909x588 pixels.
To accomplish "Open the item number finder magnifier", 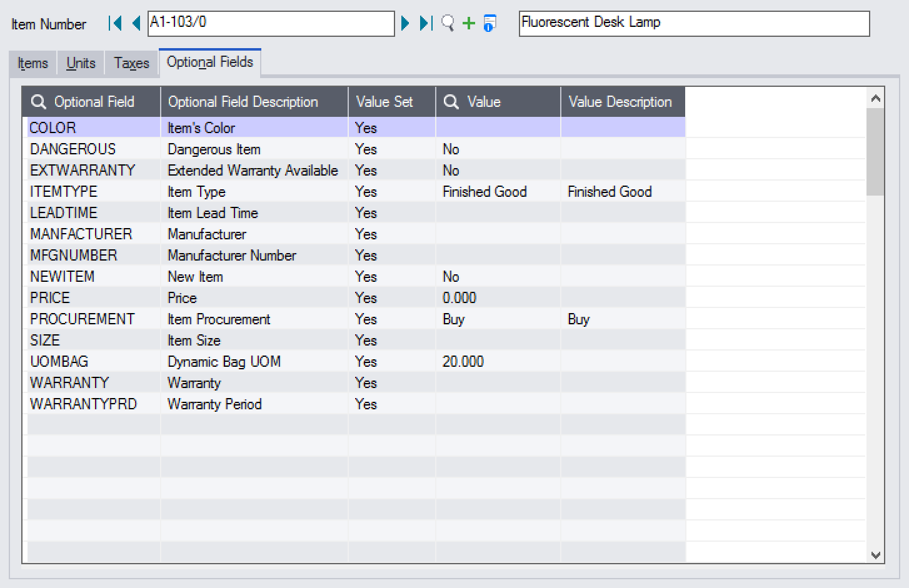I will tap(448, 24).
